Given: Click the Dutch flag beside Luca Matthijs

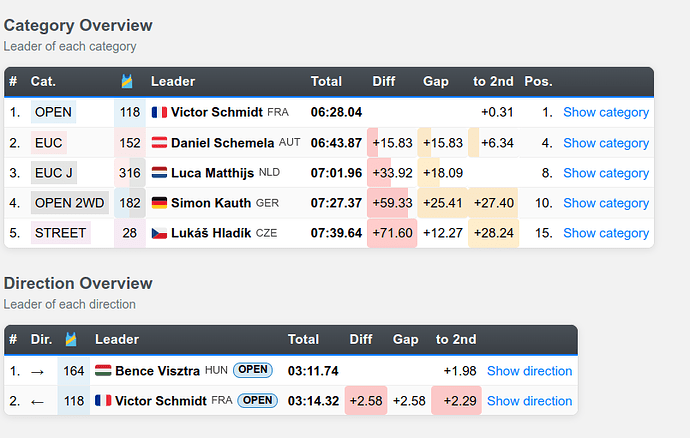Looking at the screenshot, I should coord(159,173).
